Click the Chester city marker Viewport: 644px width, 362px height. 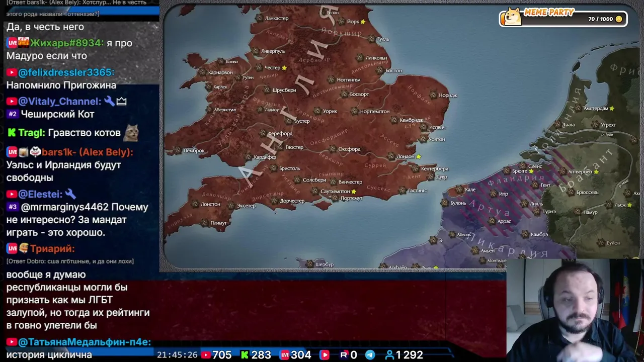coord(259,68)
